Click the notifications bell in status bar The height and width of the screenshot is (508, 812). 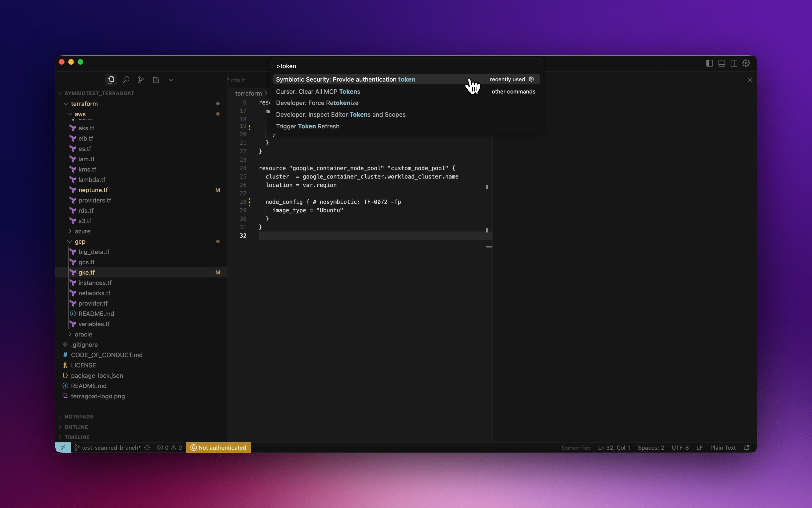(x=747, y=448)
